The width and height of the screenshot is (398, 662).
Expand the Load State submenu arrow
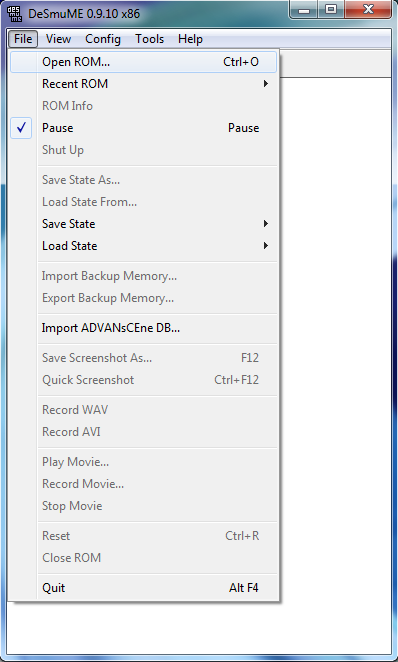[x=265, y=246]
